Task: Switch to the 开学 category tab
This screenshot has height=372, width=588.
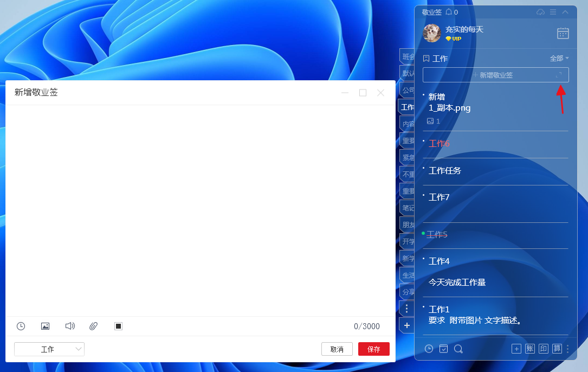Action: (408, 241)
